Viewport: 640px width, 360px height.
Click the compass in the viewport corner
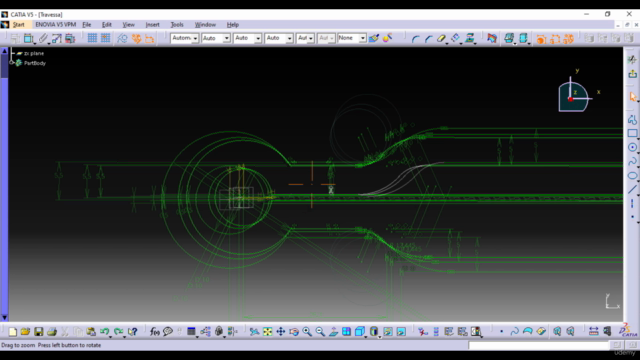click(x=573, y=96)
